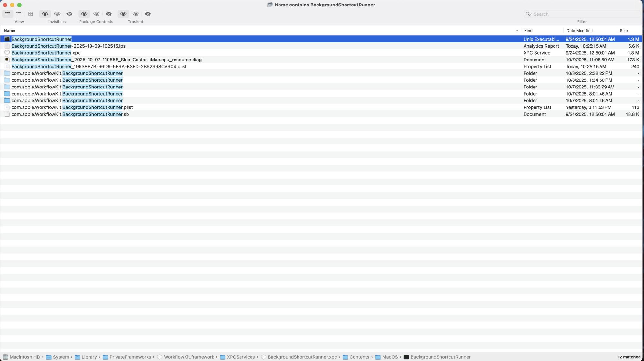The width and height of the screenshot is (644, 361).
Task: Select only Trashed items dark eye icon
Action: [x=148, y=14]
